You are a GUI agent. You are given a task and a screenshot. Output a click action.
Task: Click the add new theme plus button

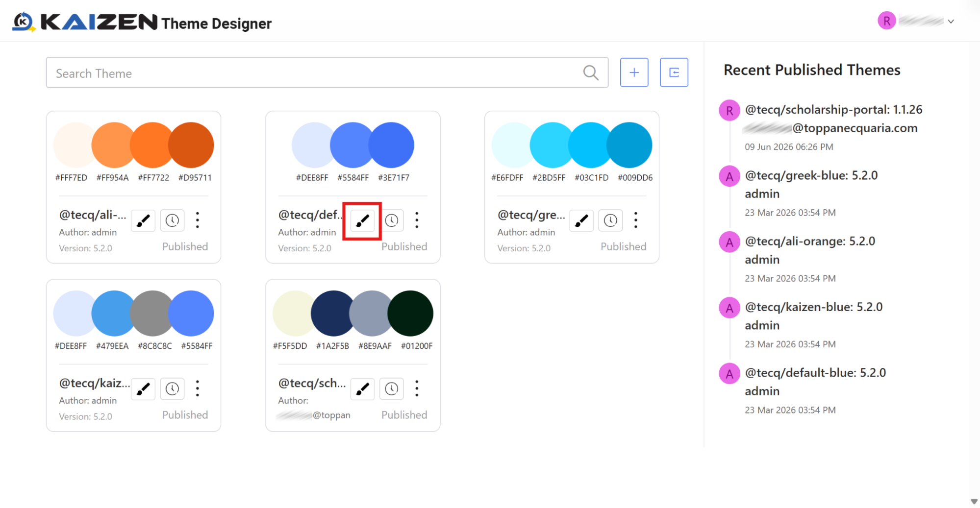pyautogui.click(x=634, y=73)
